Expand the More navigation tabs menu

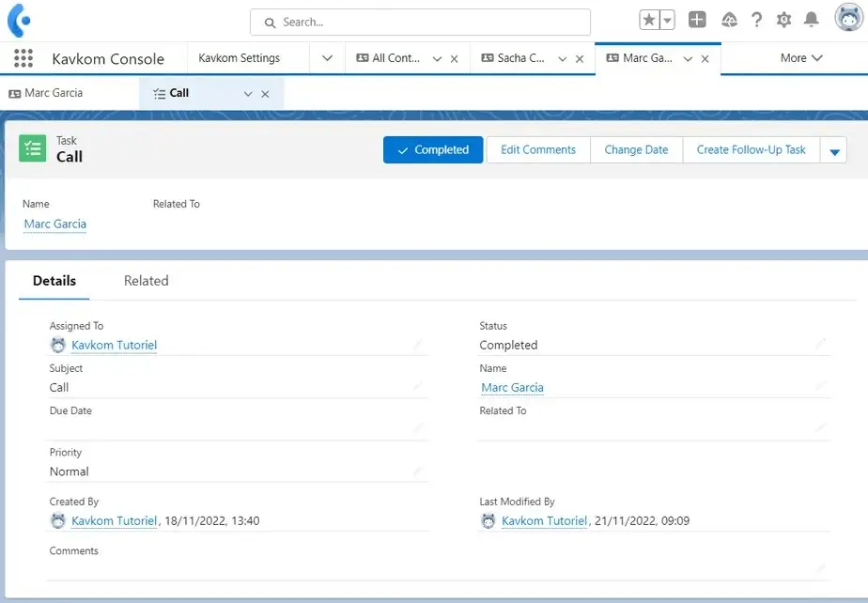801,58
